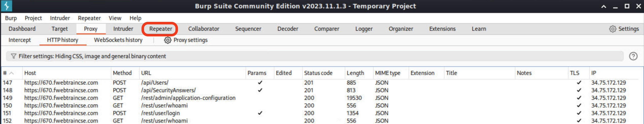Viewport: 644px width, 124px height.
Task: Open the Decoder tab
Action: [288, 29]
